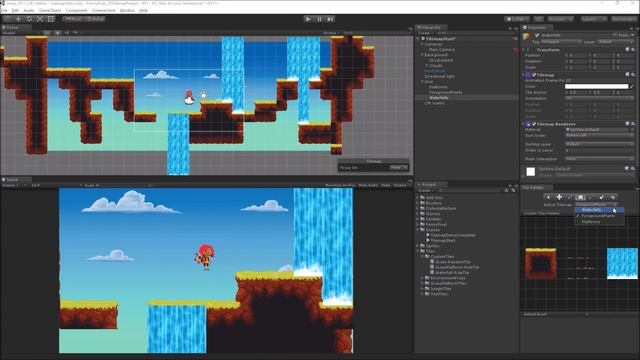640x360 pixels.
Task: Toggle the Pivot handle position button
Action: click(74, 19)
